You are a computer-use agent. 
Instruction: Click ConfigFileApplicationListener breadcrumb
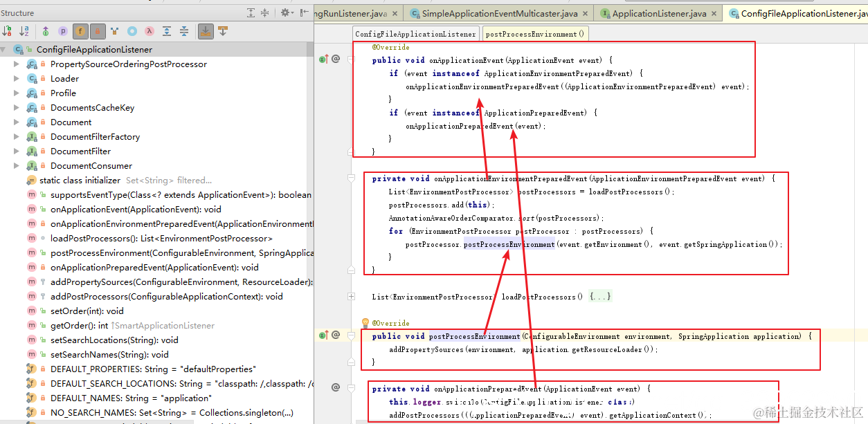coord(416,34)
